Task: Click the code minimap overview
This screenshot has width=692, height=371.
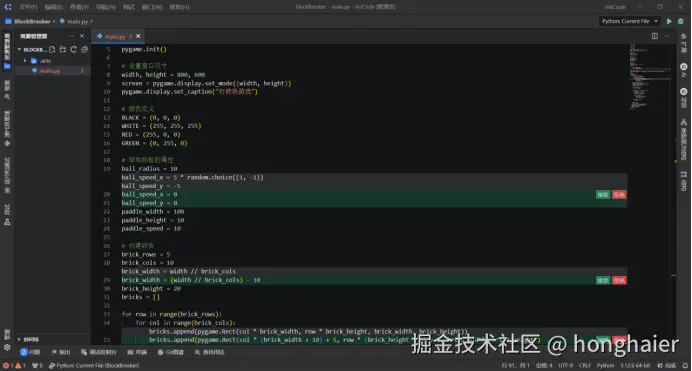Action: 650,76
